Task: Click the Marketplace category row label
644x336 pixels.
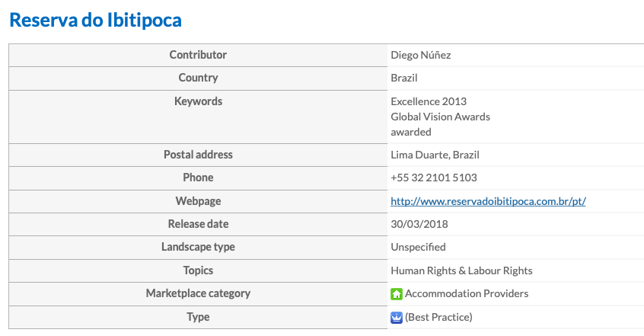Action: click(x=198, y=293)
